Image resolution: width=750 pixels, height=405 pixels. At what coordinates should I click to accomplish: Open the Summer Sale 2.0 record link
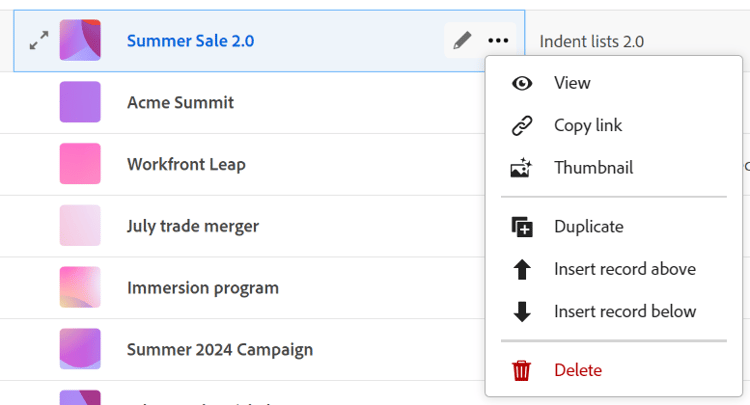[x=190, y=41]
